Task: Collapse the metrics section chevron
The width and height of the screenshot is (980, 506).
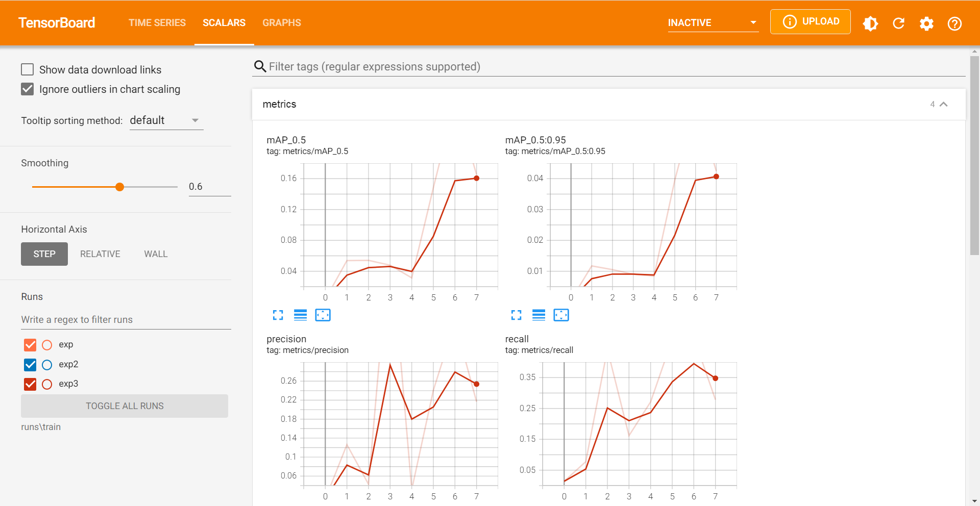Action: tap(944, 104)
